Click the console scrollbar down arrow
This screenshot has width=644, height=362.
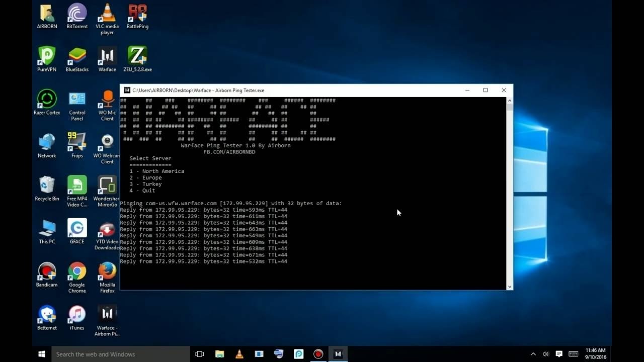510,287
